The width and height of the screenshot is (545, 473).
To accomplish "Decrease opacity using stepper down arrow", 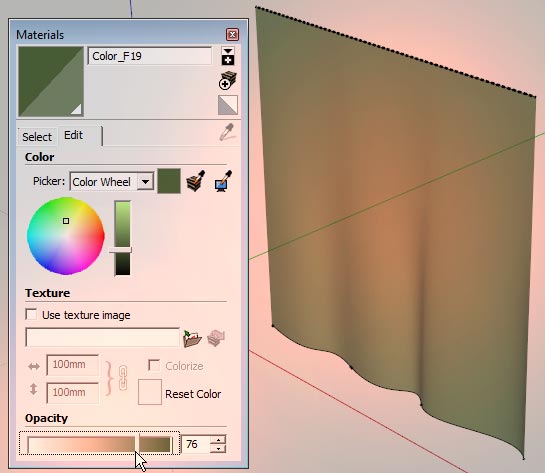I will pyautogui.click(x=218, y=449).
